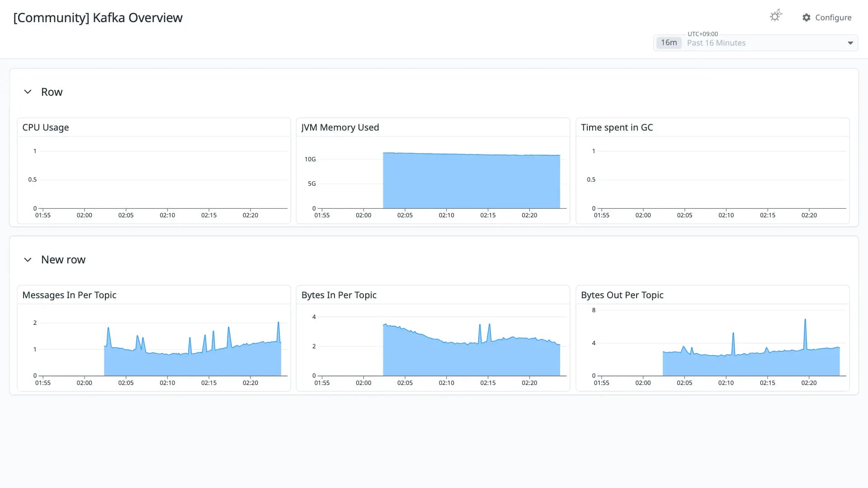The height and width of the screenshot is (488, 868).
Task: Click the JVM Memory Used widget title
Action: pos(340,127)
